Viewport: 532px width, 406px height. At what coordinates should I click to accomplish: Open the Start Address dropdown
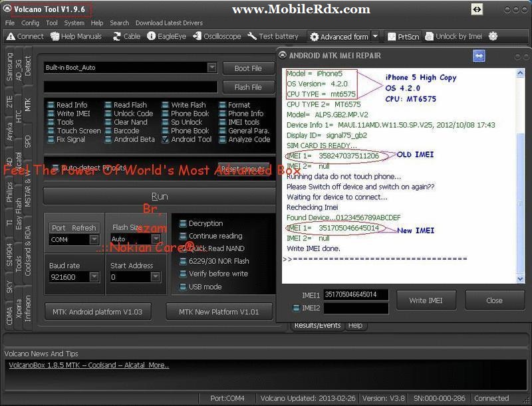[x=155, y=277]
